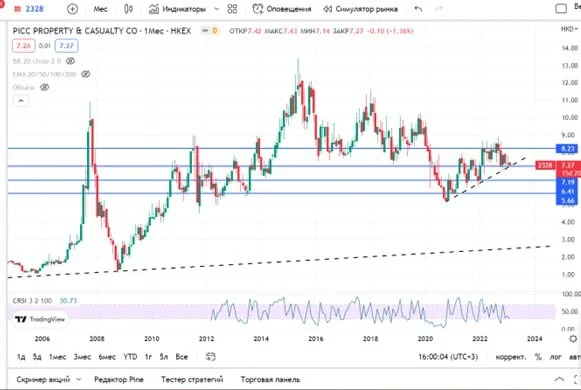581x390 pixels.
Task: Select layout square icon at top right
Action: coord(561,9)
